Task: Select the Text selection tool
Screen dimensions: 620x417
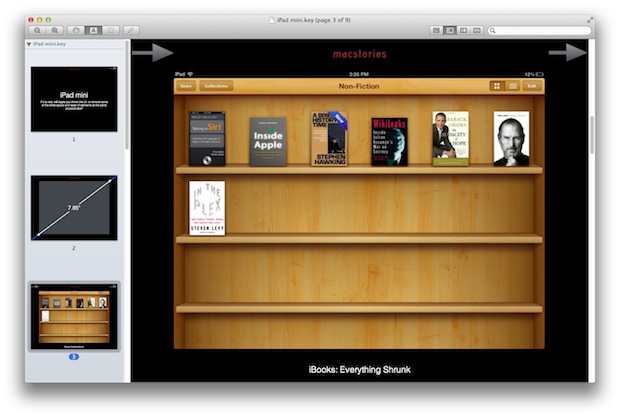Action: tap(93, 30)
